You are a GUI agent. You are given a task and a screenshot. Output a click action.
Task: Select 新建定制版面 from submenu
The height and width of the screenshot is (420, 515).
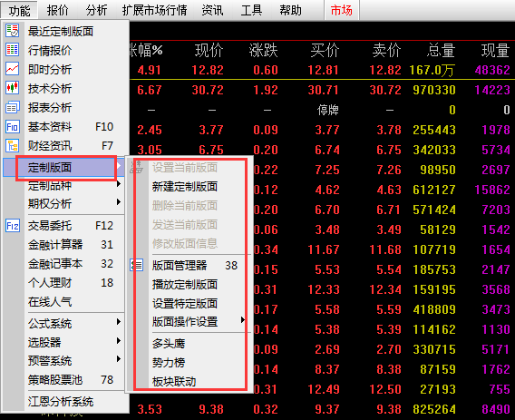[x=185, y=187]
